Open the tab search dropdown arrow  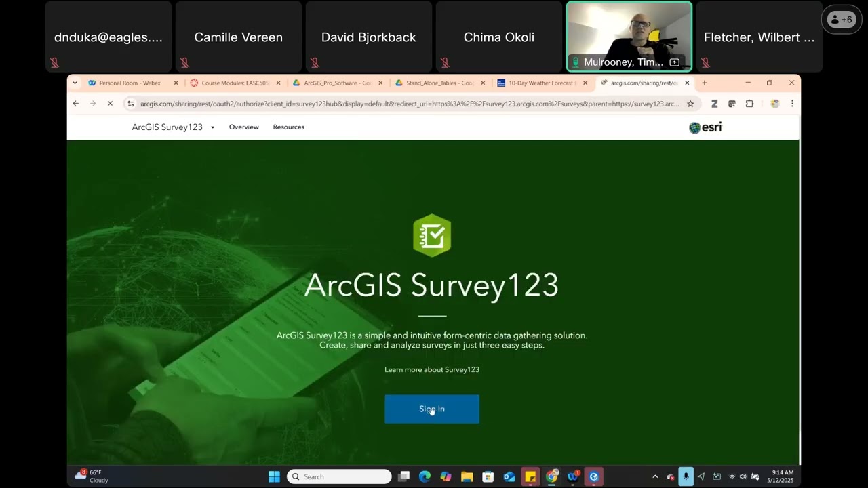(x=75, y=83)
